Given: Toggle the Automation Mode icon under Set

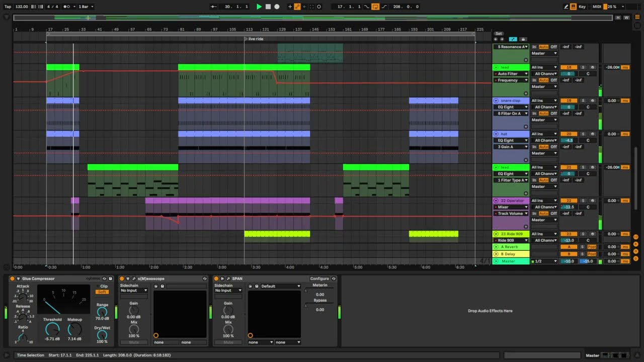Looking at the screenshot, I should point(513,39).
